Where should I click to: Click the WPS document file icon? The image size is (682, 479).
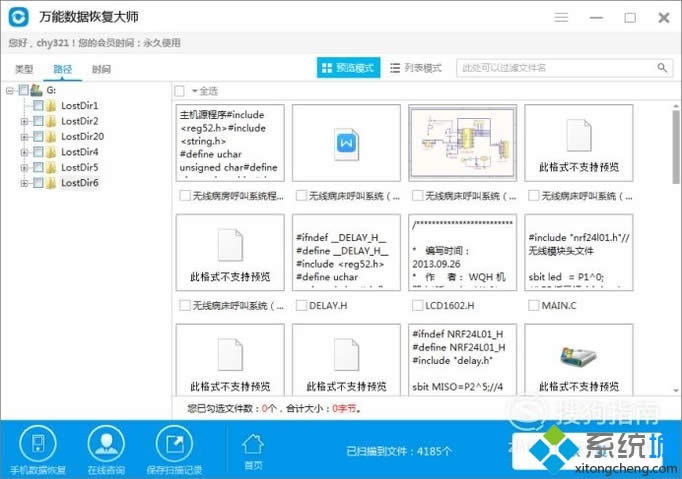347,144
